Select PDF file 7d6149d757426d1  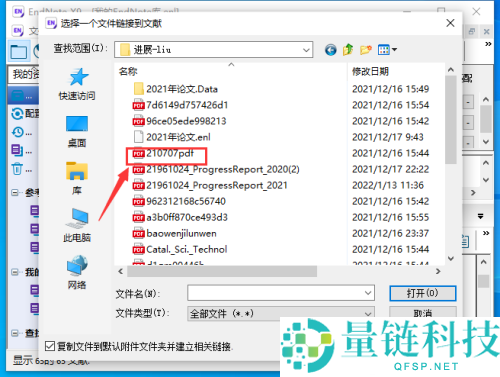coord(180,105)
